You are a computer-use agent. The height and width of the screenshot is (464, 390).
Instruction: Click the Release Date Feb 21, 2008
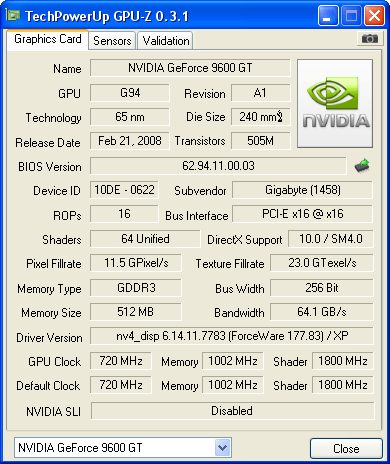click(x=130, y=141)
